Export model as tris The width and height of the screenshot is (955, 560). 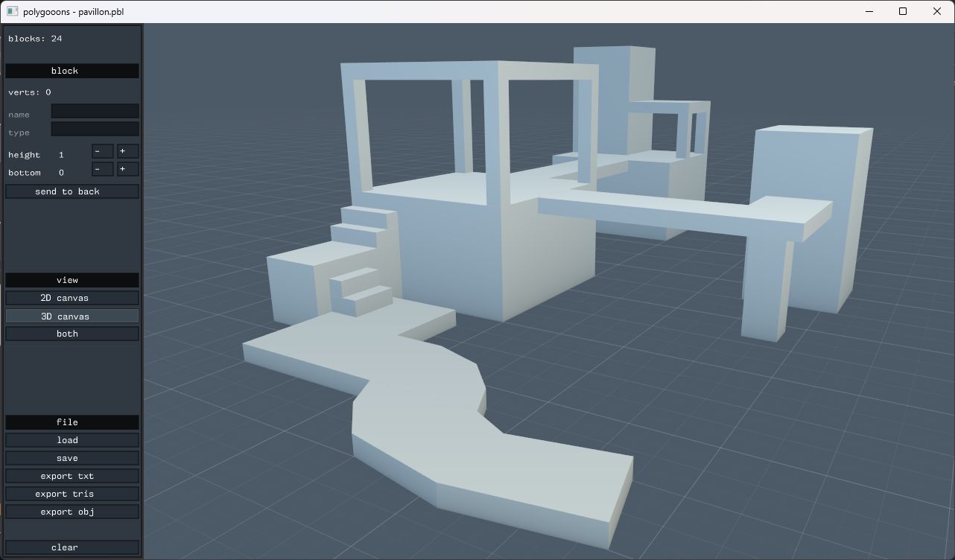[x=72, y=494]
